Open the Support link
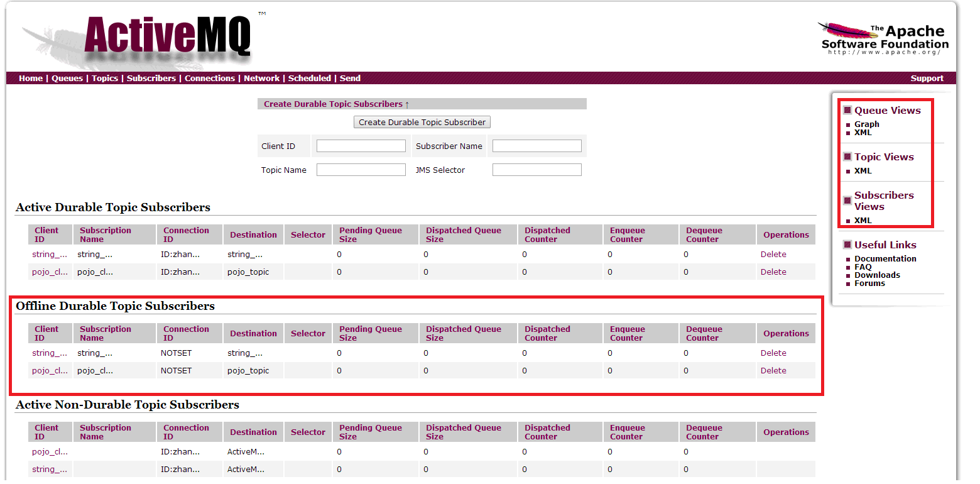 click(927, 79)
